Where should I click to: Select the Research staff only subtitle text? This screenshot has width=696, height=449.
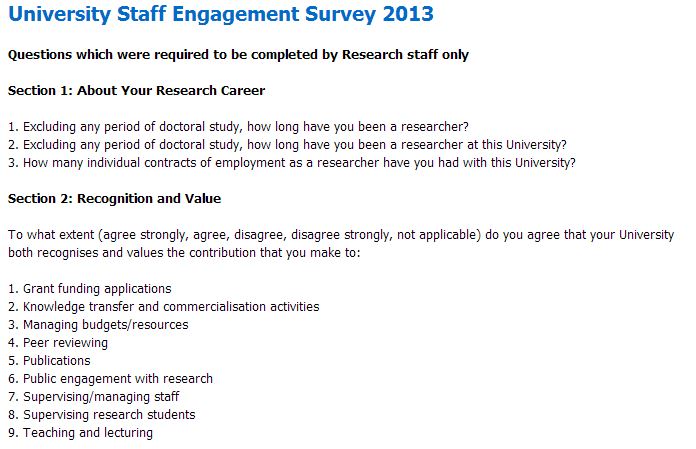click(x=238, y=55)
